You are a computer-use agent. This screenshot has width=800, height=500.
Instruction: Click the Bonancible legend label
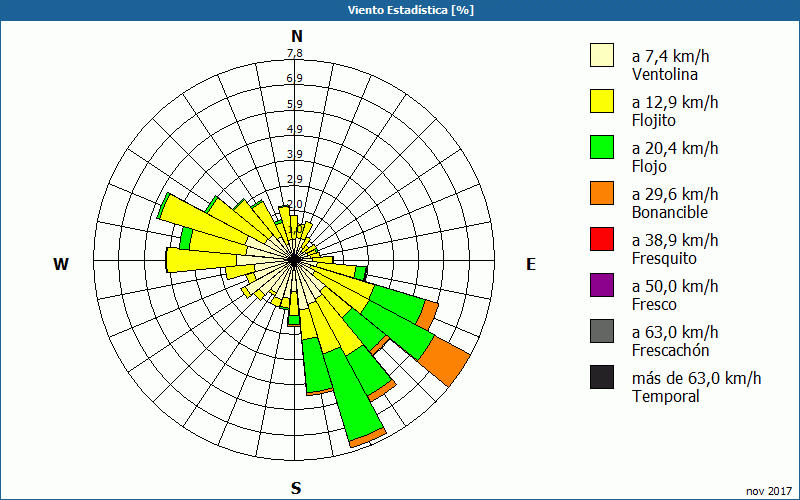670,212
